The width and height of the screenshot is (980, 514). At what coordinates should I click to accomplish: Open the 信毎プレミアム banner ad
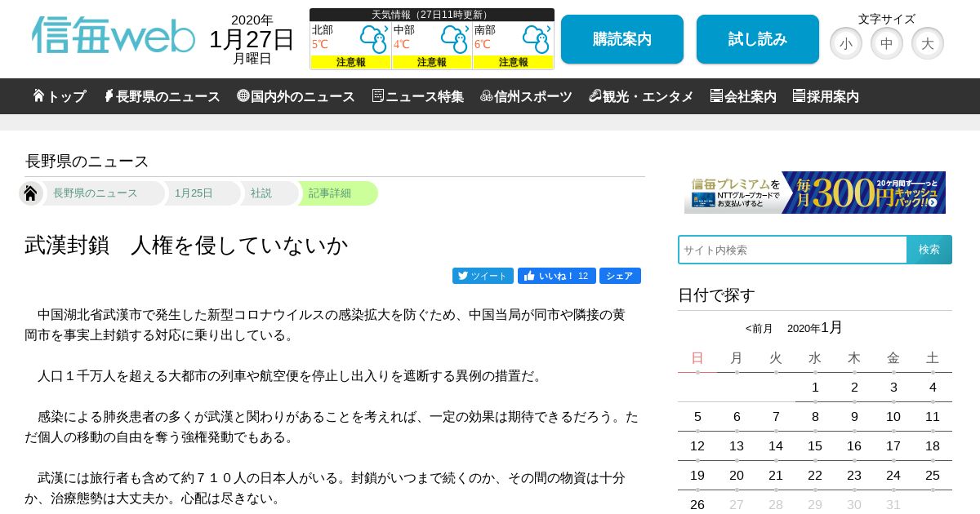tap(815, 193)
